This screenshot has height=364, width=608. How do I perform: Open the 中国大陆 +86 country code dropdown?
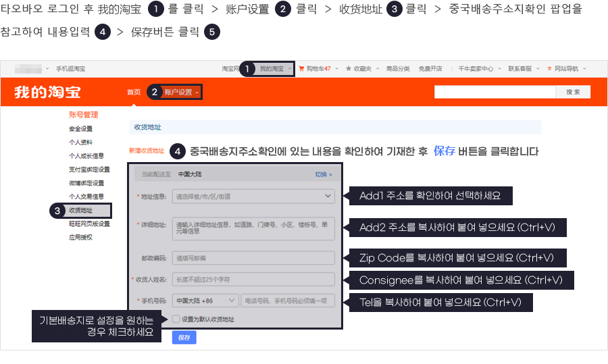pos(205,301)
